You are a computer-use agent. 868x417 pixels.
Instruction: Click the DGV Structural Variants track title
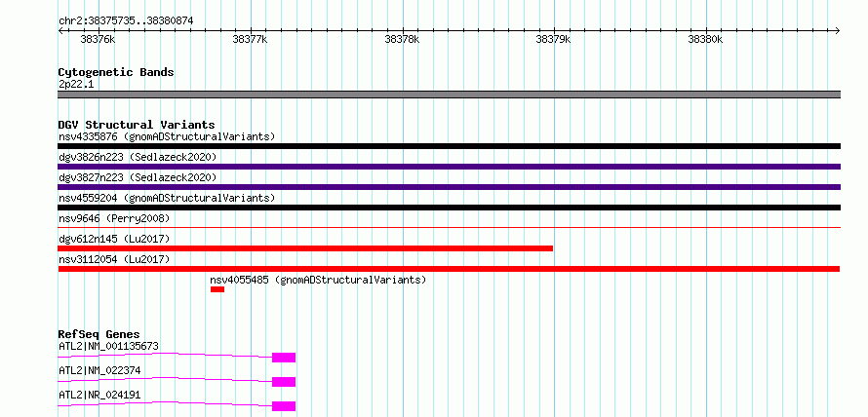pos(137,125)
